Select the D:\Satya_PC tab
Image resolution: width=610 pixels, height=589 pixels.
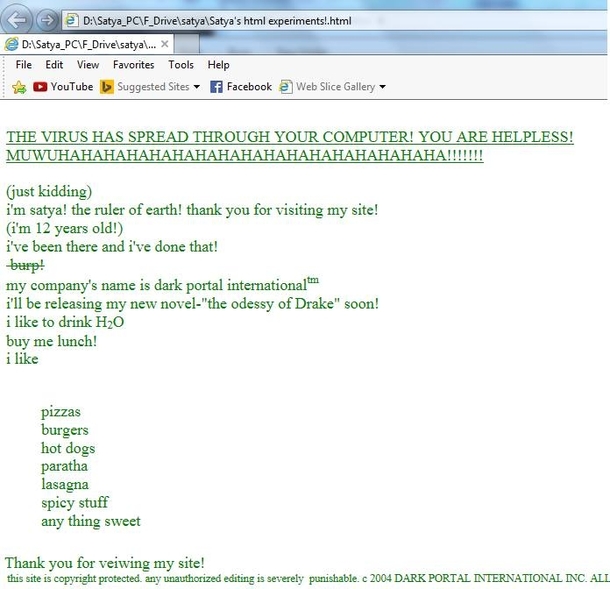coord(87,44)
